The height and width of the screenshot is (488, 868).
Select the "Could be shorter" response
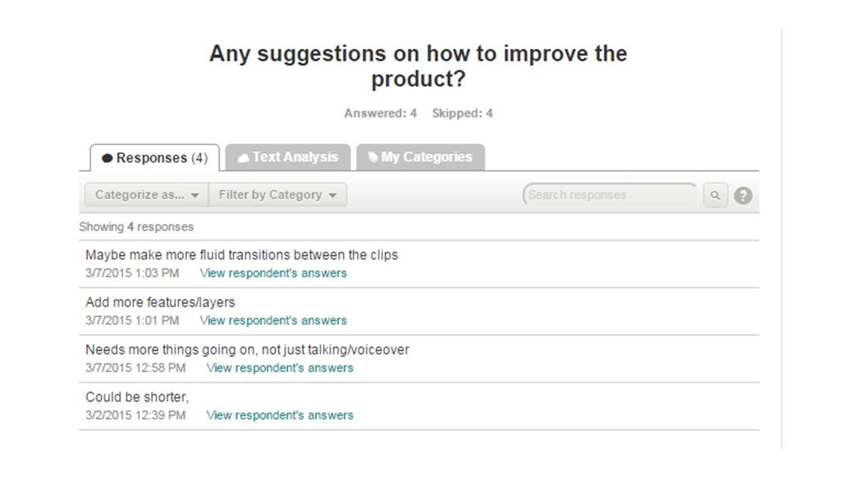(x=137, y=398)
